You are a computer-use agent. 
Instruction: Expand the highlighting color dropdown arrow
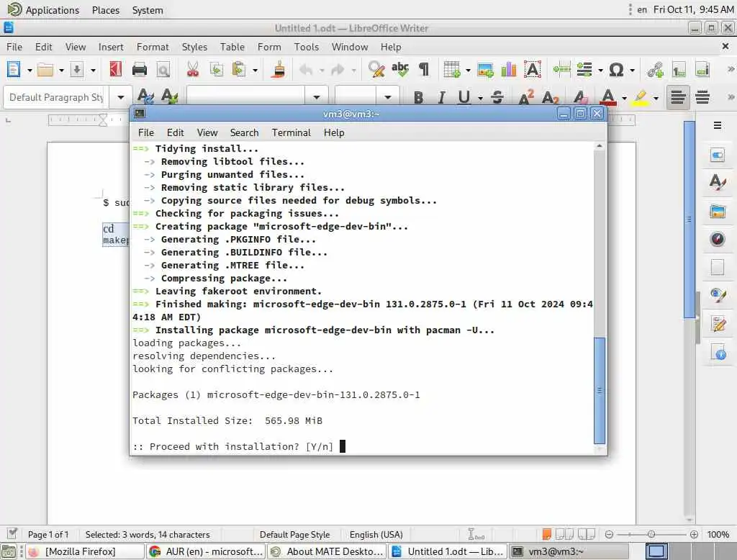pyautogui.click(x=656, y=98)
